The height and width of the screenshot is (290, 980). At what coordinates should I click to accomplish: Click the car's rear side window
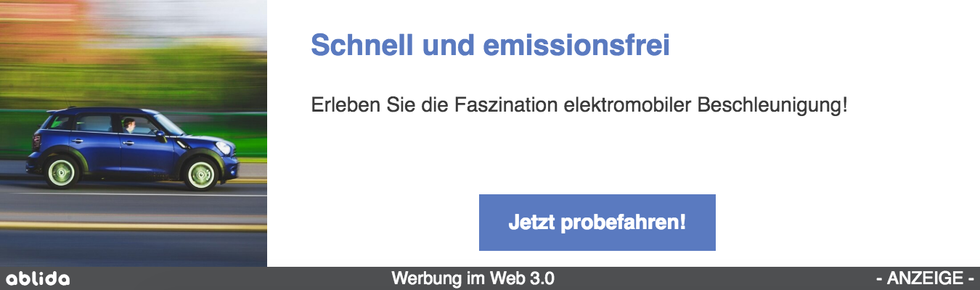point(94,123)
